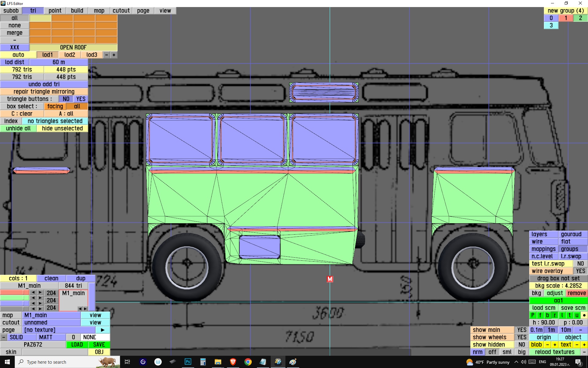
Task: Set triangle buttons to YES
Action: [81, 99]
